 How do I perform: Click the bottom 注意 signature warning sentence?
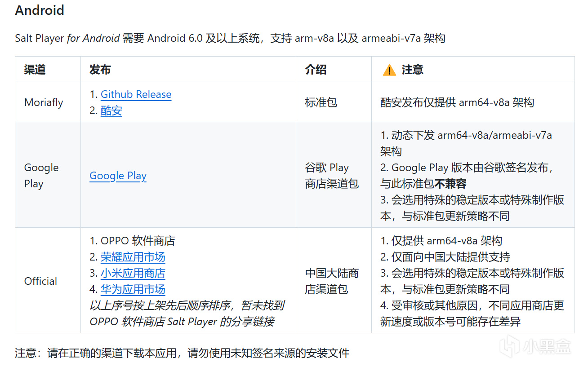(x=182, y=353)
